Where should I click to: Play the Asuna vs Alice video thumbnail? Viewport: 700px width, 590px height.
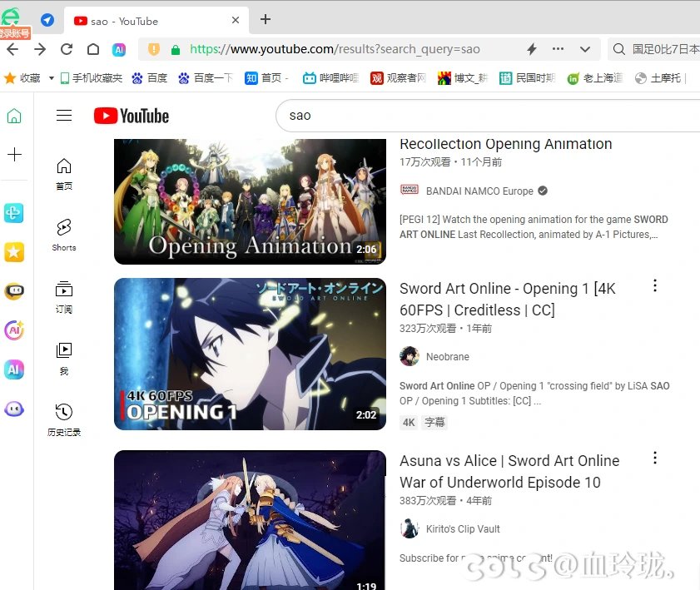[x=250, y=520]
